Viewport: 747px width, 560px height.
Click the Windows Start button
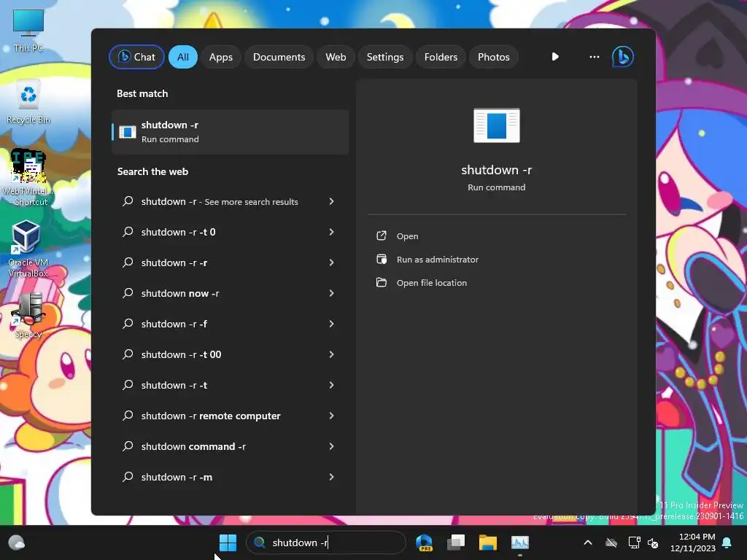pyautogui.click(x=228, y=542)
